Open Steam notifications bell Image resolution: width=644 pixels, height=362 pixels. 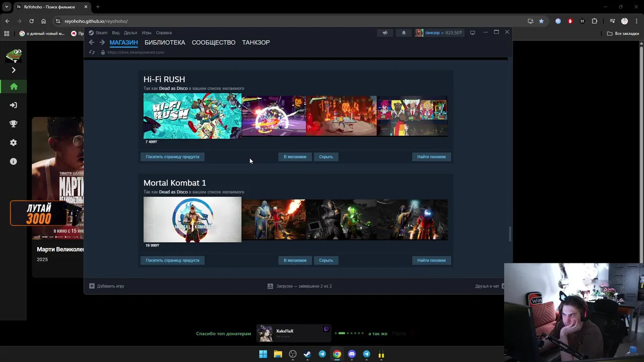tap(404, 33)
